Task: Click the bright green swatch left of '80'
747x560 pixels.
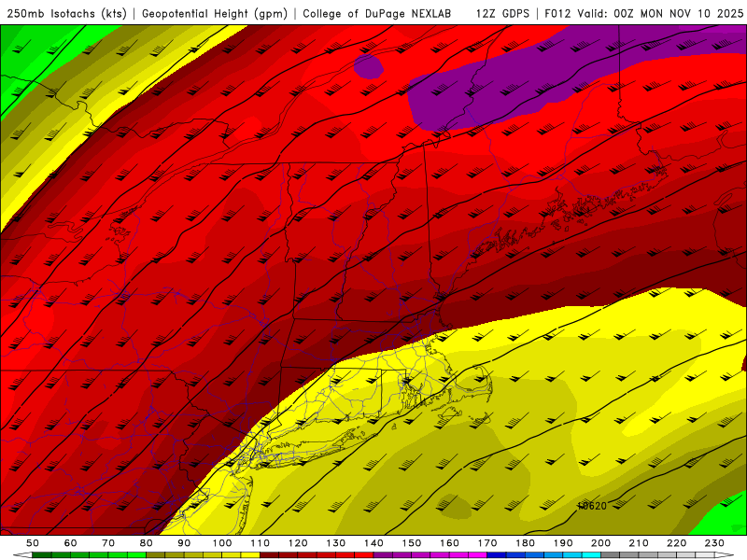Action: tap(136, 555)
